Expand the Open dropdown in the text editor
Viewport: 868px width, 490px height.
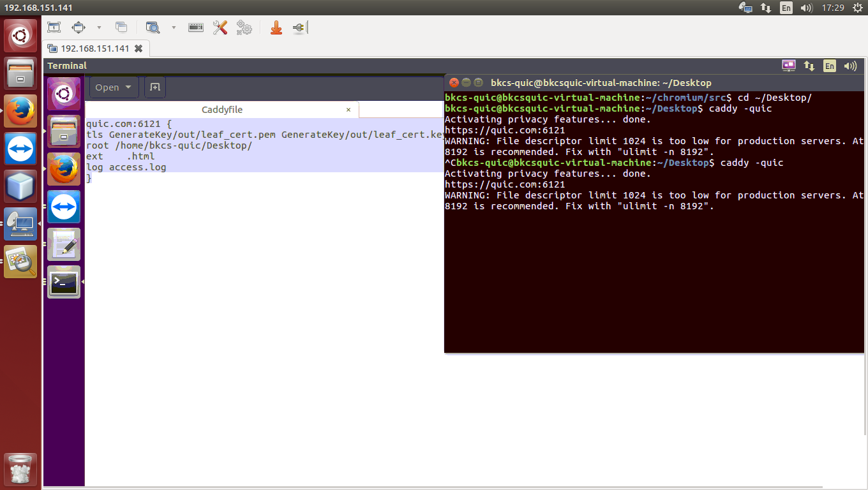114,87
